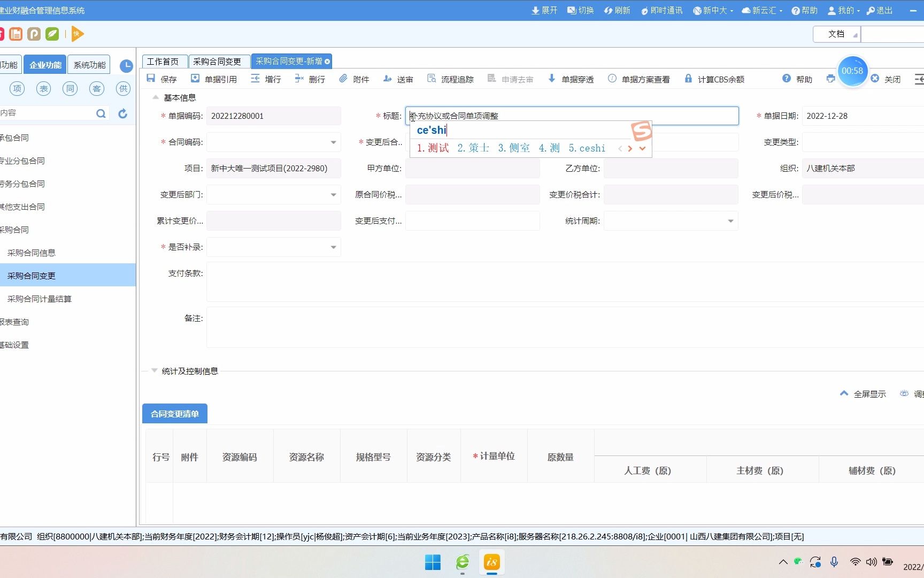Expand IME candidate list down arrow
Image resolution: width=924 pixels, height=578 pixels.
point(643,148)
